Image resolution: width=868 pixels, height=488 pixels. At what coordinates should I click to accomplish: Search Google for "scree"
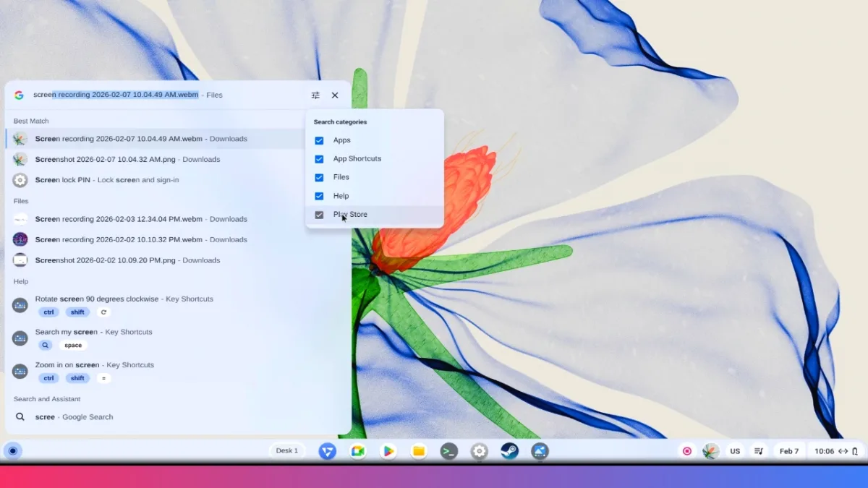74,417
